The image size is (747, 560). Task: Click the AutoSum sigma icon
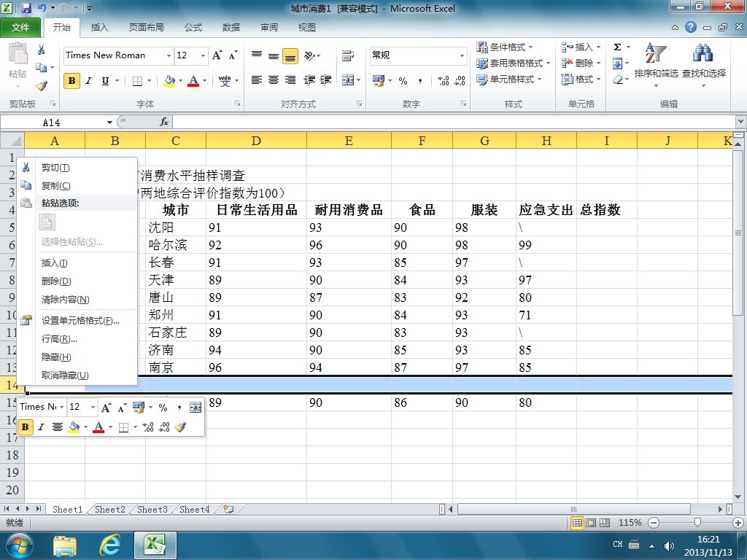617,47
